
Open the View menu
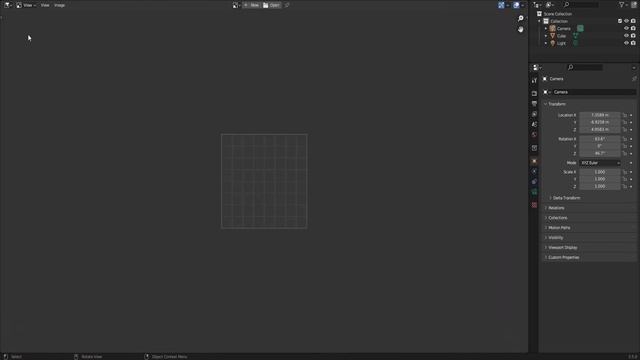pos(45,5)
